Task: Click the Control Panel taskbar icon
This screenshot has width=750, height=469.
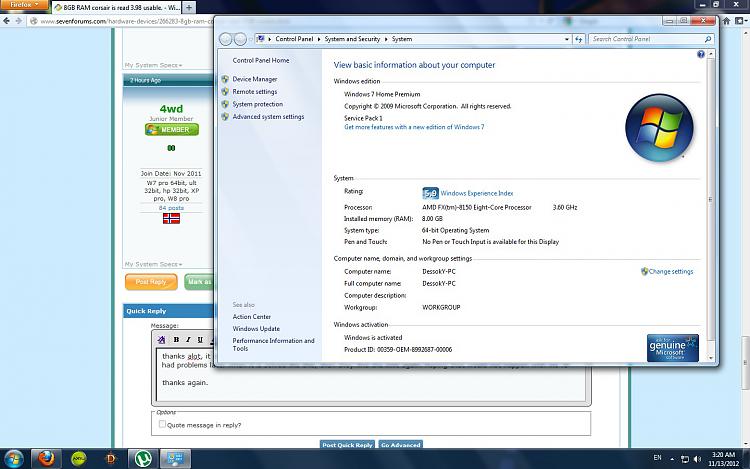Action: [175, 459]
